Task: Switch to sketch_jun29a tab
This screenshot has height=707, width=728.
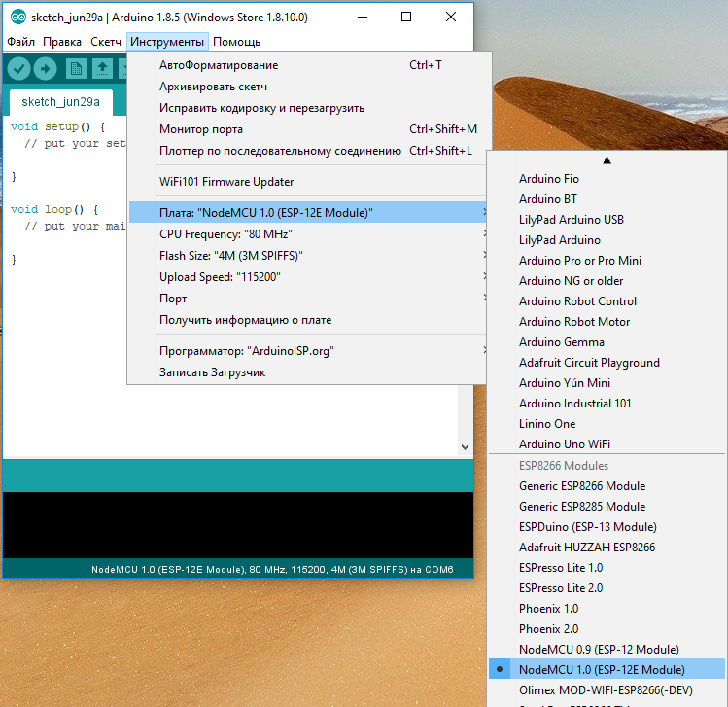Action: (x=61, y=102)
